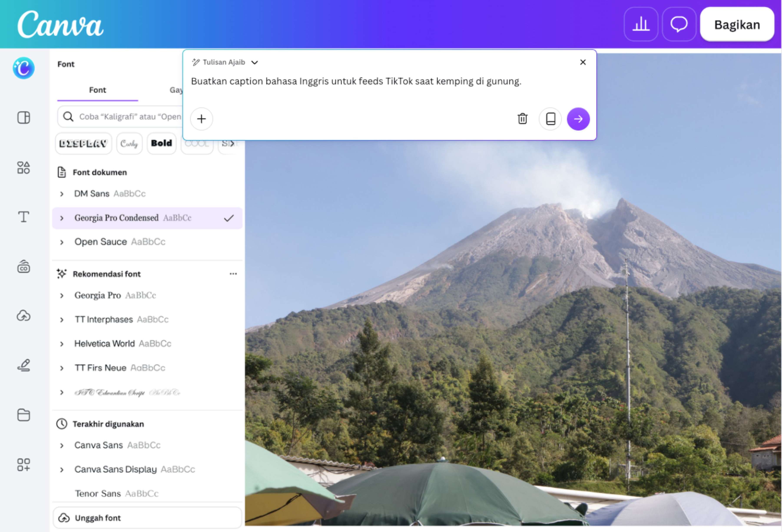Click the Bagikan share button
Viewport: 782px width, 532px height.
pyautogui.click(x=737, y=25)
